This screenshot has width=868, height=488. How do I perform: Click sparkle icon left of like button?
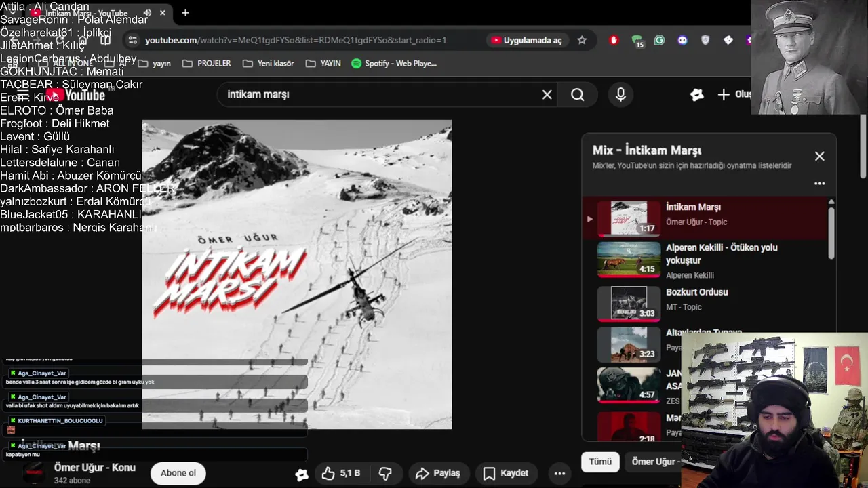click(302, 474)
